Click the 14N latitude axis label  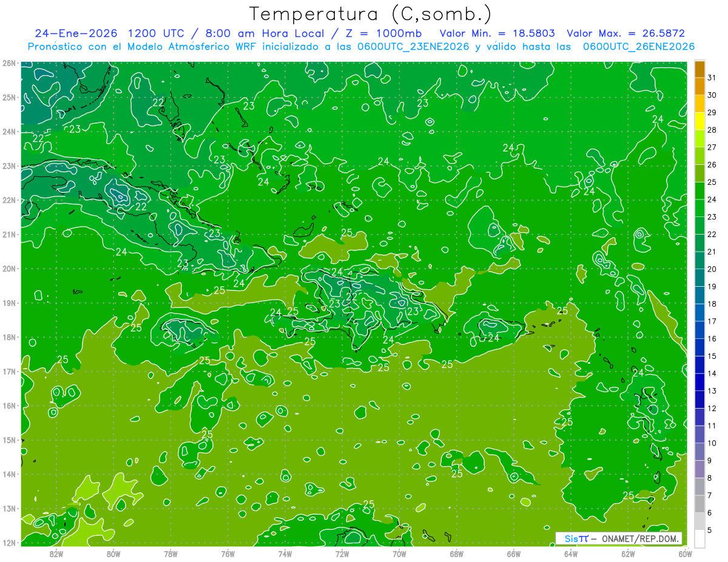(8, 474)
